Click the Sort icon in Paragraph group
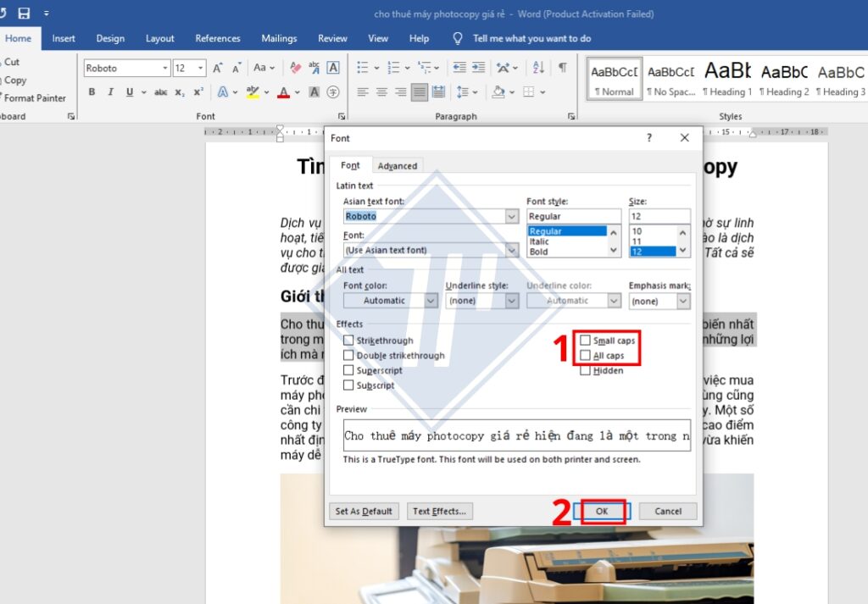The height and width of the screenshot is (604, 868). [x=538, y=68]
